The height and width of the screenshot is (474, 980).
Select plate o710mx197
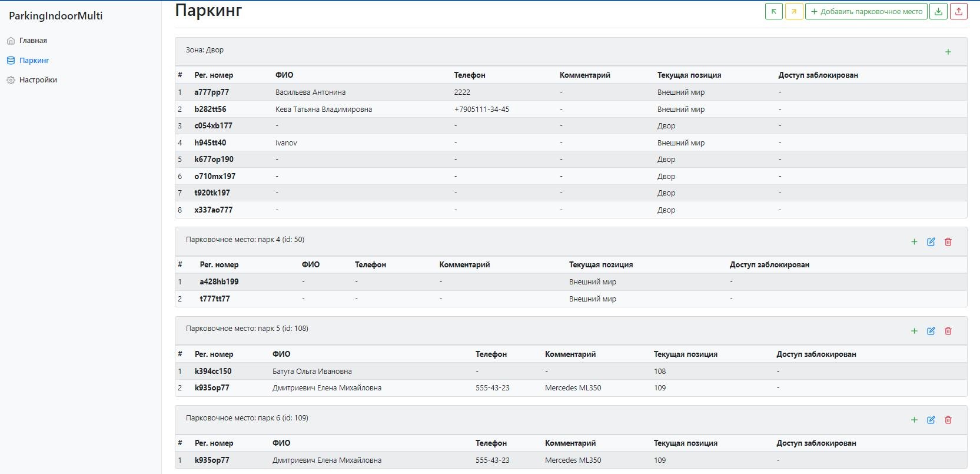coord(215,177)
